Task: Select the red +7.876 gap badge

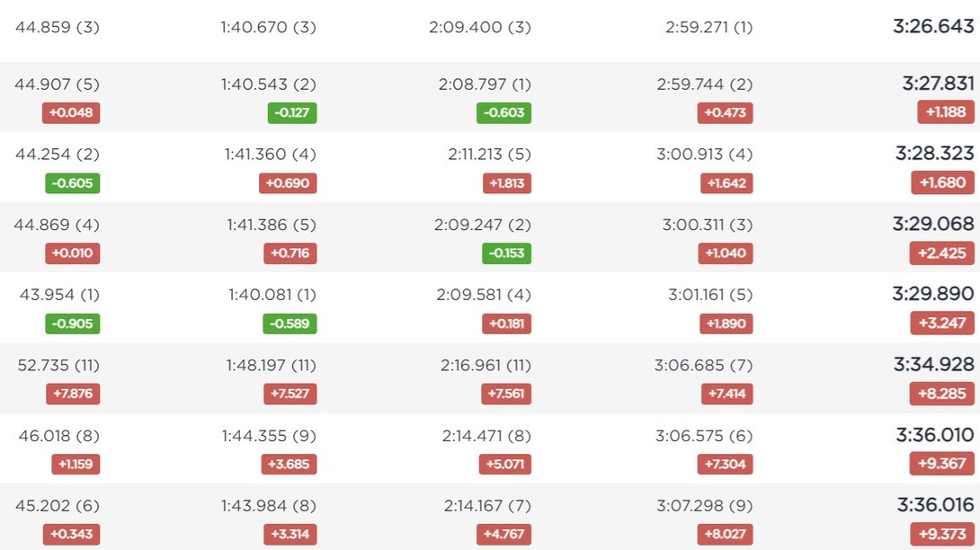Action: click(x=73, y=394)
